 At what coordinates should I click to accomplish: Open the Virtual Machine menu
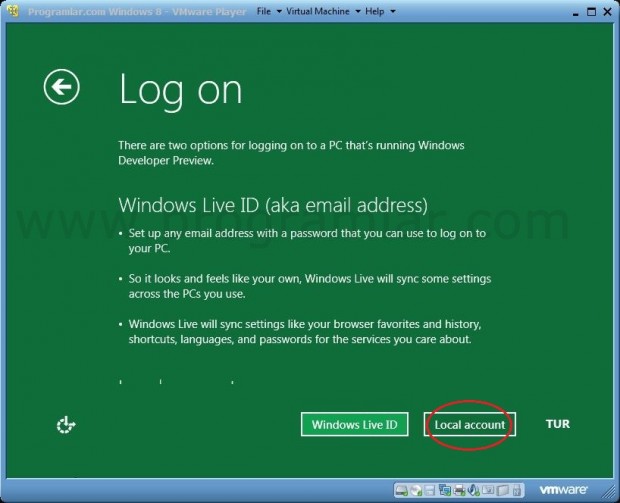click(318, 11)
